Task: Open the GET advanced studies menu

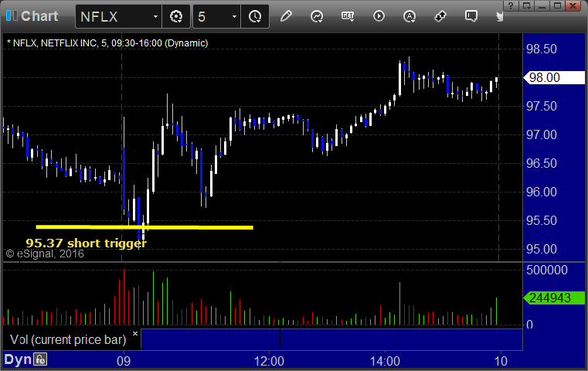Action: coord(348,16)
